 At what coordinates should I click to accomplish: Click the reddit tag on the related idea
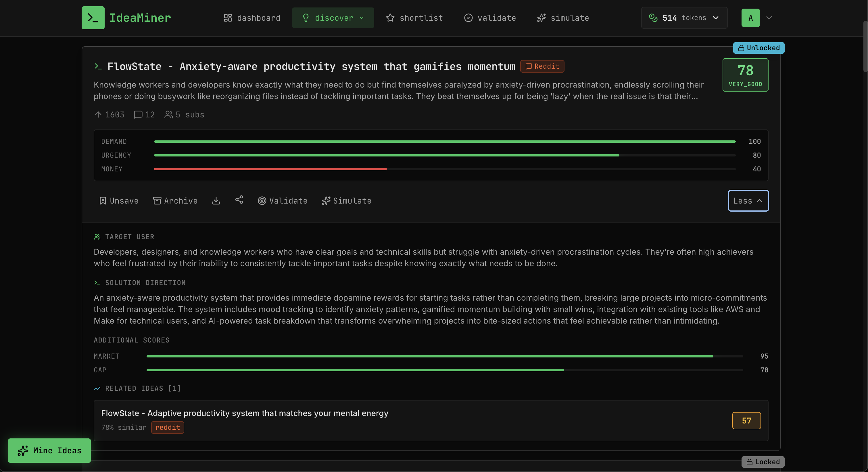pyautogui.click(x=168, y=427)
